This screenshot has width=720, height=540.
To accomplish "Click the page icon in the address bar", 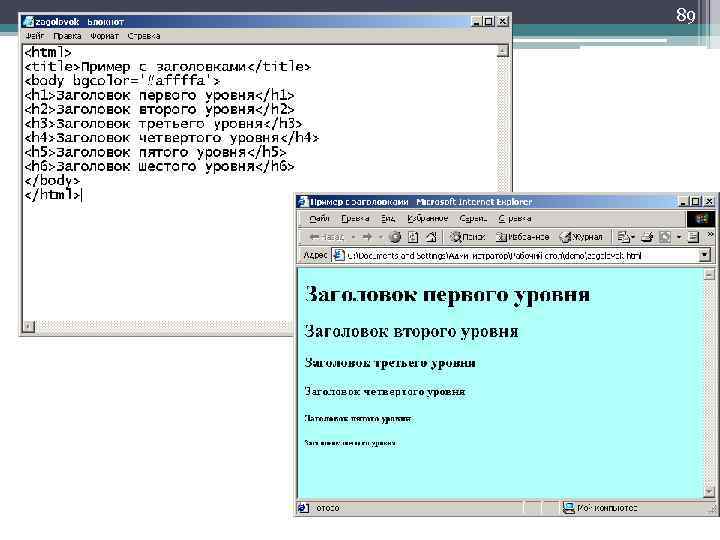I will (x=338, y=255).
